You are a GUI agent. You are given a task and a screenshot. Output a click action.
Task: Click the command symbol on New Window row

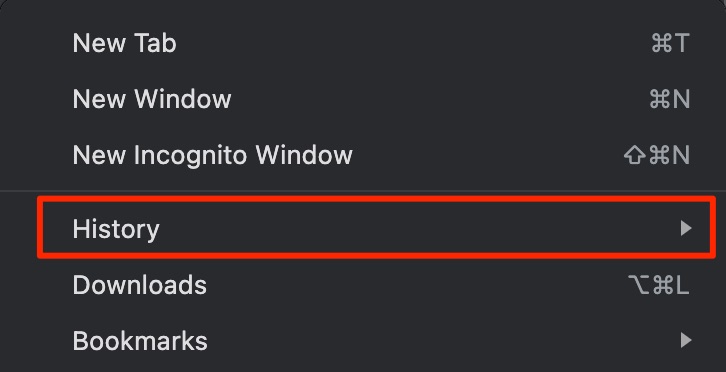point(659,99)
